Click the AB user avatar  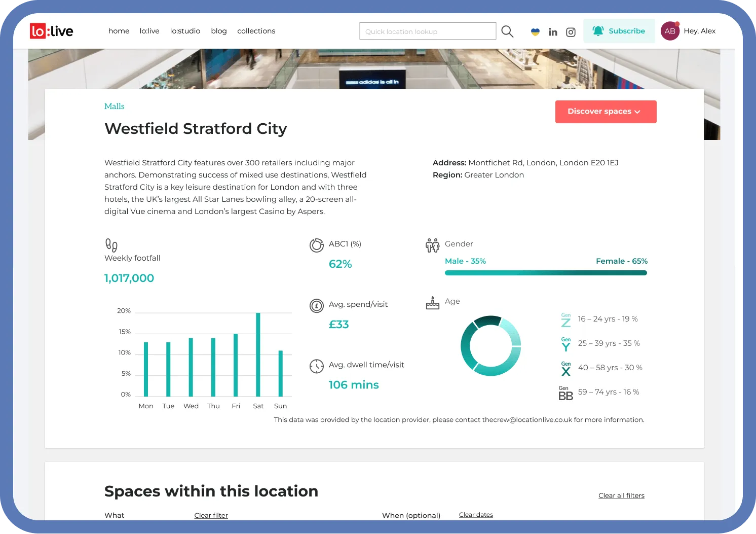click(x=670, y=31)
